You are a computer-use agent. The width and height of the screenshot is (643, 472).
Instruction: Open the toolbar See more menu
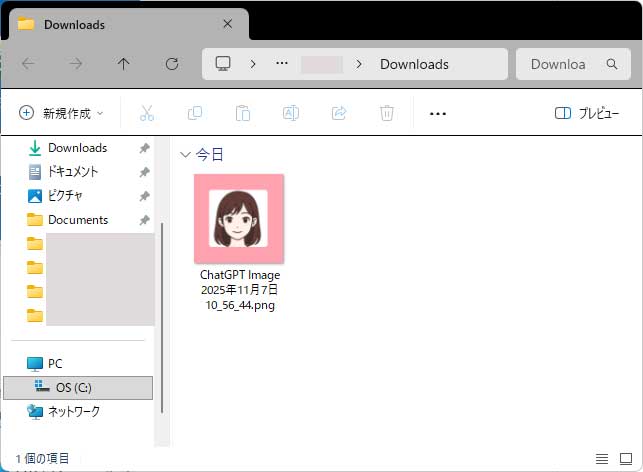click(438, 114)
